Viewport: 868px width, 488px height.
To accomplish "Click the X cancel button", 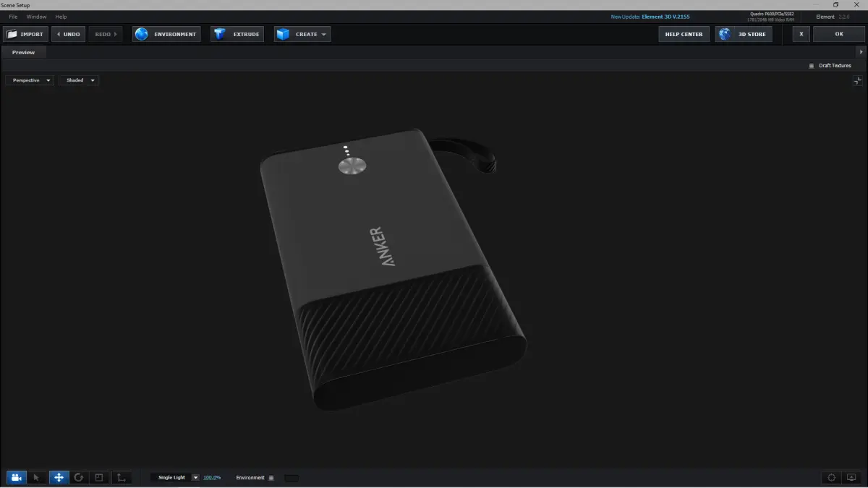I will point(801,34).
